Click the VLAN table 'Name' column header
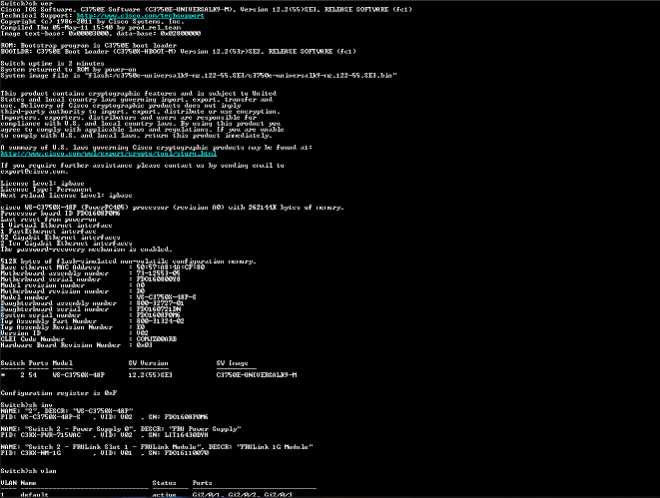660x498 pixels. coord(29,483)
